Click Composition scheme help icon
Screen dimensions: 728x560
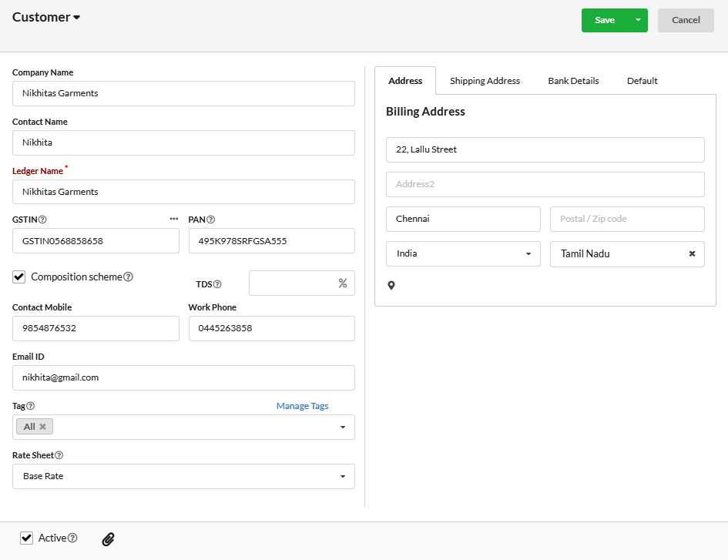click(x=129, y=277)
